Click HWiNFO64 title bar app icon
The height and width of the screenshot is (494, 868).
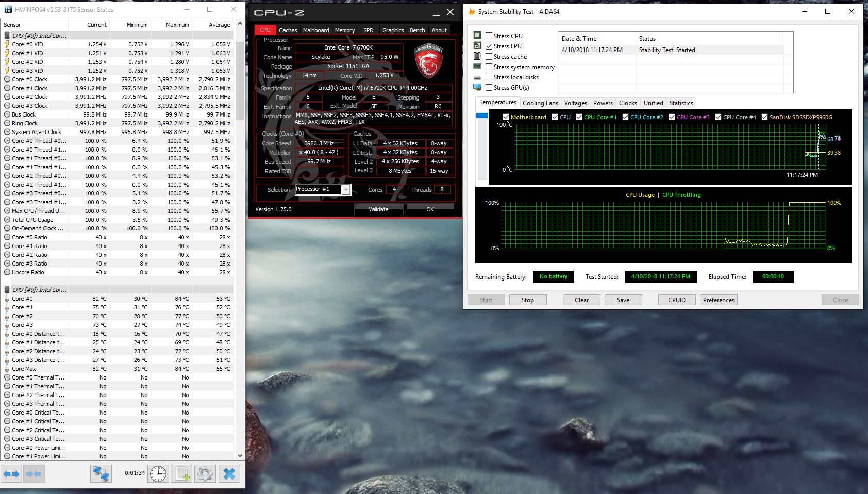click(8, 9)
